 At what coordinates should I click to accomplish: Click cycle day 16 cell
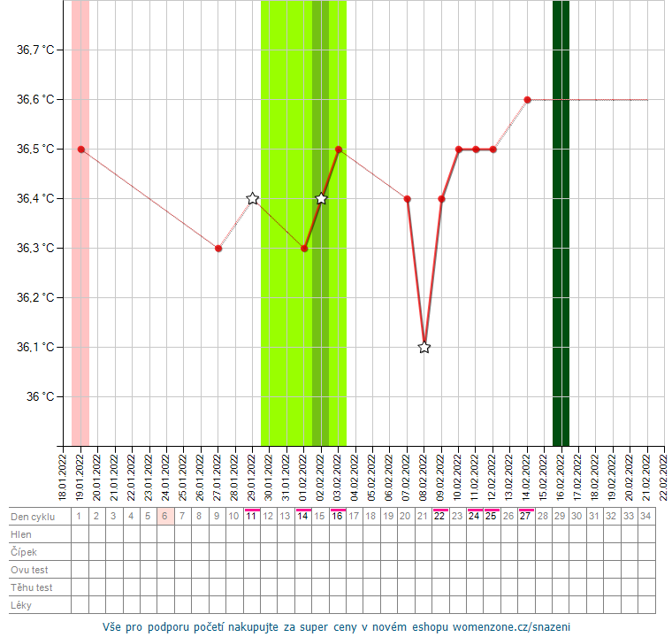[x=337, y=516]
